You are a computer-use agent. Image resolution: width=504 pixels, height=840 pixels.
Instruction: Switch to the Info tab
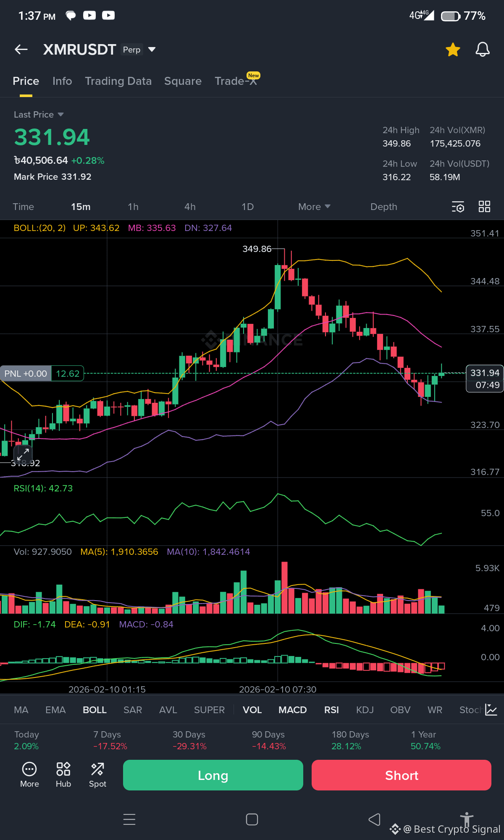tap(62, 81)
